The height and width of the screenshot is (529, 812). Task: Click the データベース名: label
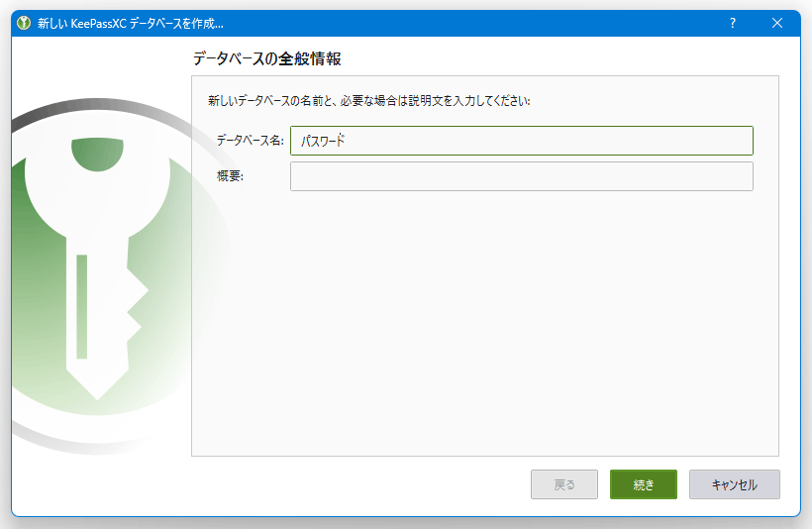click(x=251, y=141)
